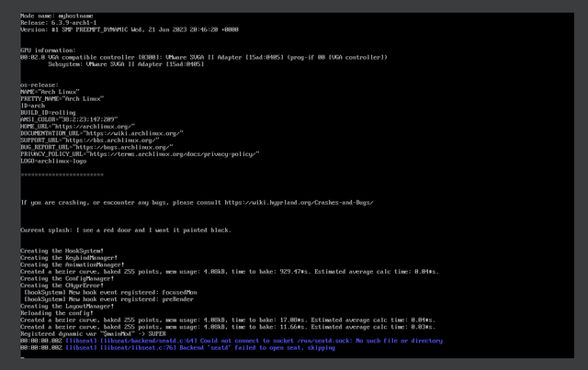
Task: Click the bezier curve line with 17.08
Action: (x=228, y=320)
